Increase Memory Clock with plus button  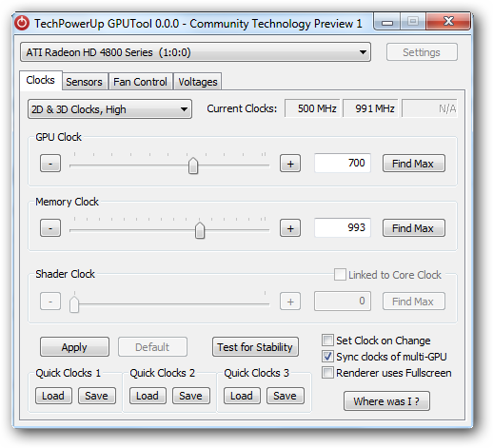pyautogui.click(x=290, y=228)
